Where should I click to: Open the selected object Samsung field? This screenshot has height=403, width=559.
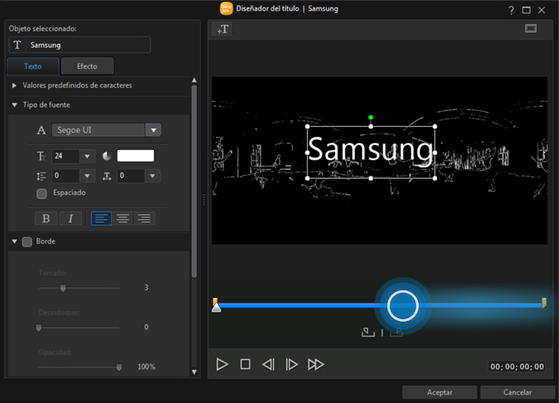80,45
